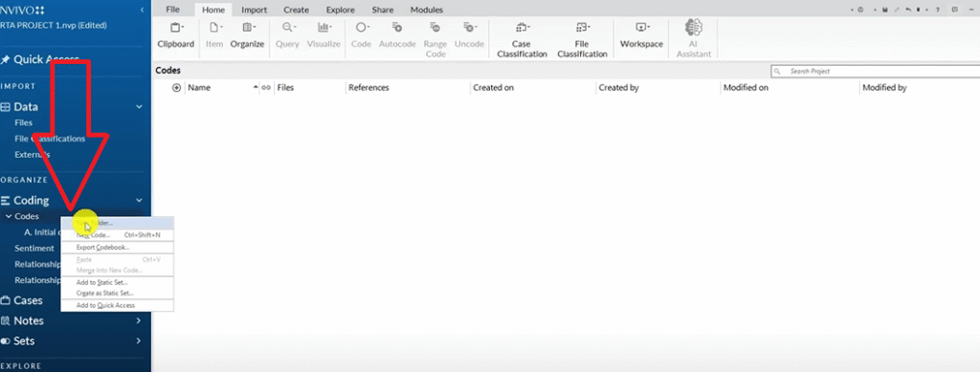Switch to the Share tab
The width and height of the screenshot is (980, 372).
[x=383, y=10]
